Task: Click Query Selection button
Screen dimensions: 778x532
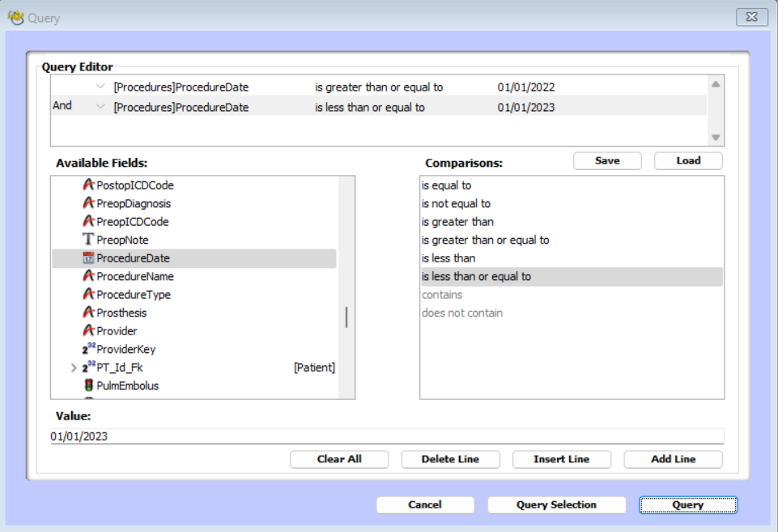Action: point(556,504)
